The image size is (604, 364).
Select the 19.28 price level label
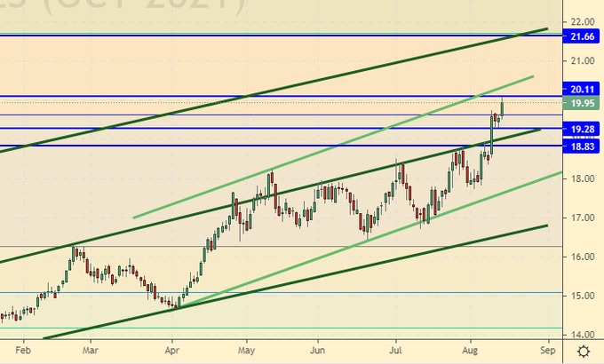583,130
